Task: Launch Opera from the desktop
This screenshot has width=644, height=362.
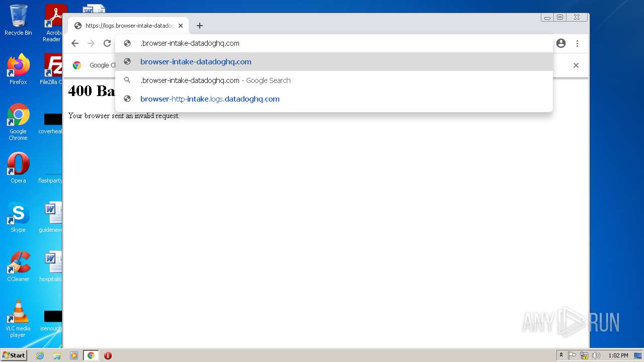Action: coord(18,168)
